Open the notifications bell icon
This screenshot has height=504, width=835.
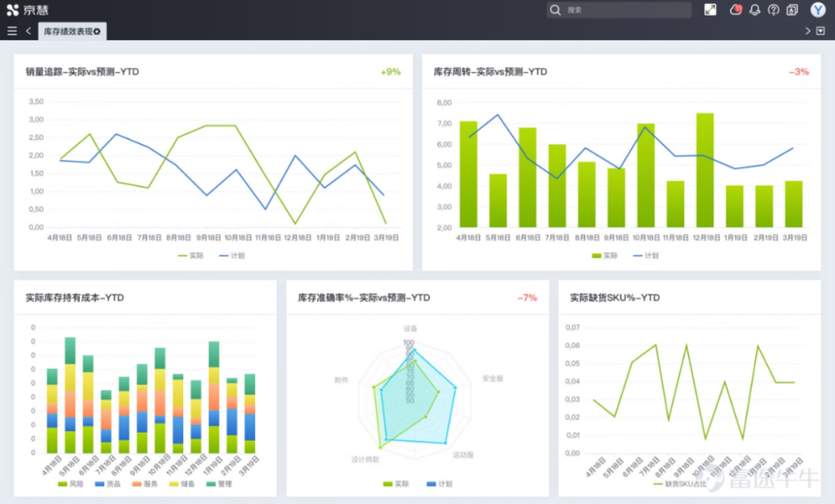pyautogui.click(x=755, y=10)
